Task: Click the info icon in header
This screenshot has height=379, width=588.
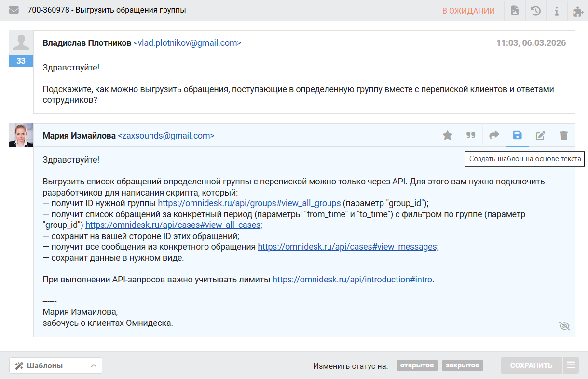Action: 556,11
